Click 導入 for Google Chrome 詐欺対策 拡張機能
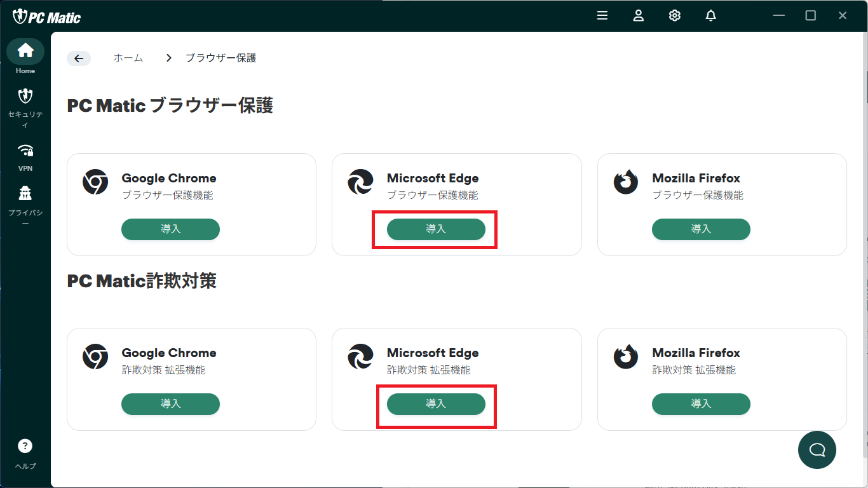This screenshot has height=488, width=868. coord(170,404)
